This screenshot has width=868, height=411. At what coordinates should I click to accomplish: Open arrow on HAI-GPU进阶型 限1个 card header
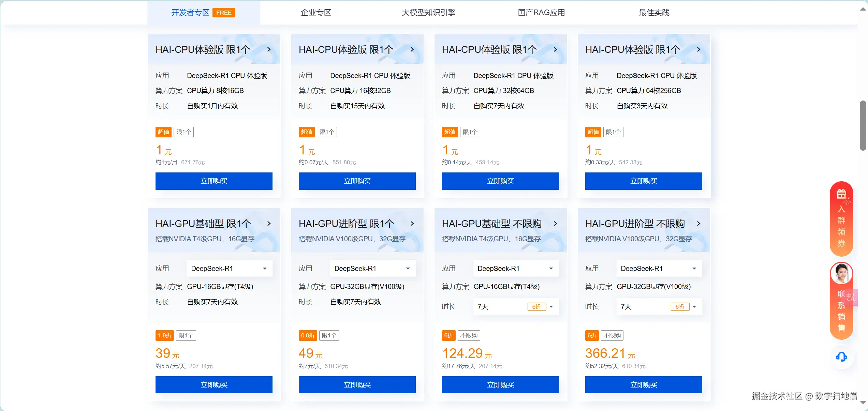412,224
